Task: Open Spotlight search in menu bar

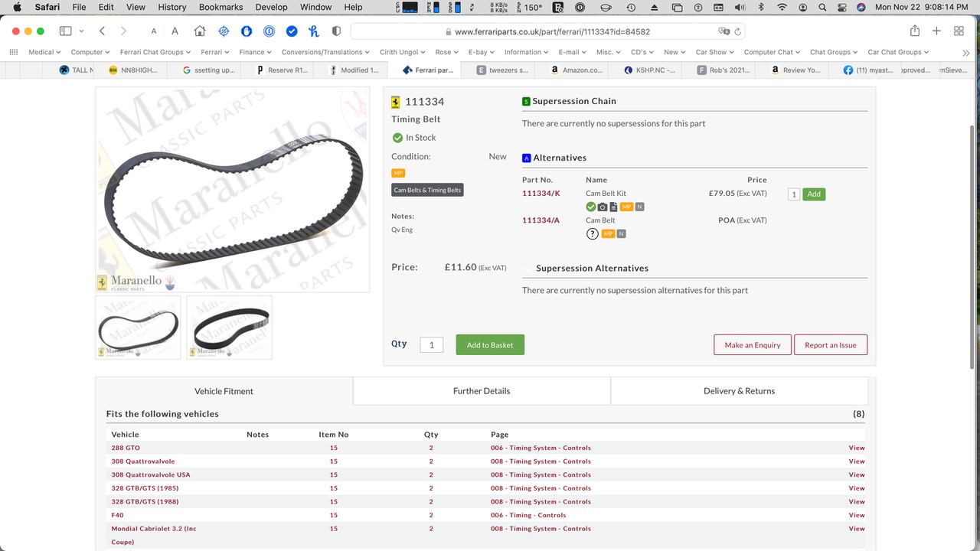Action: (x=822, y=7)
